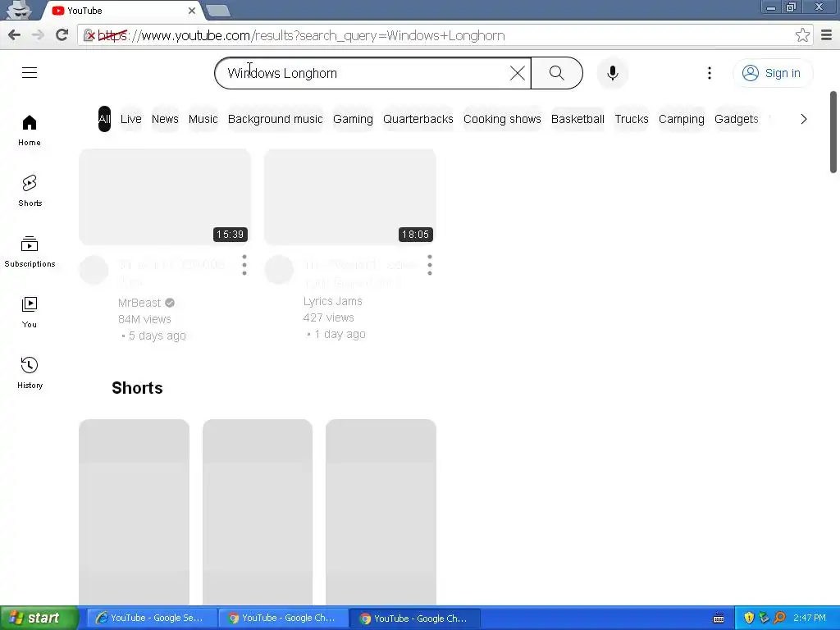Click the orange magnifier tray icon
The image size is (840, 630).
click(x=780, y=619)
